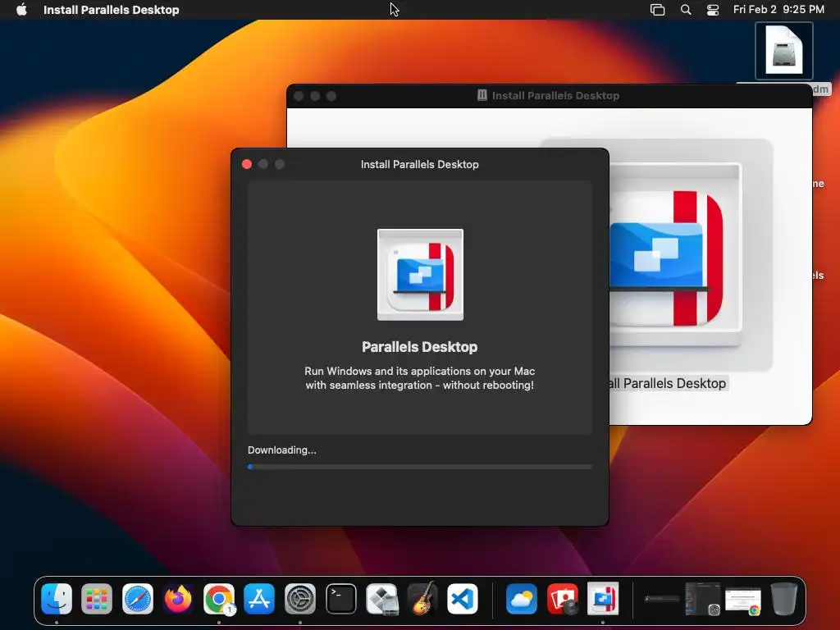840x630 pixels.
Task: Open the Trash from the Dock
Action: click(783, 598)
